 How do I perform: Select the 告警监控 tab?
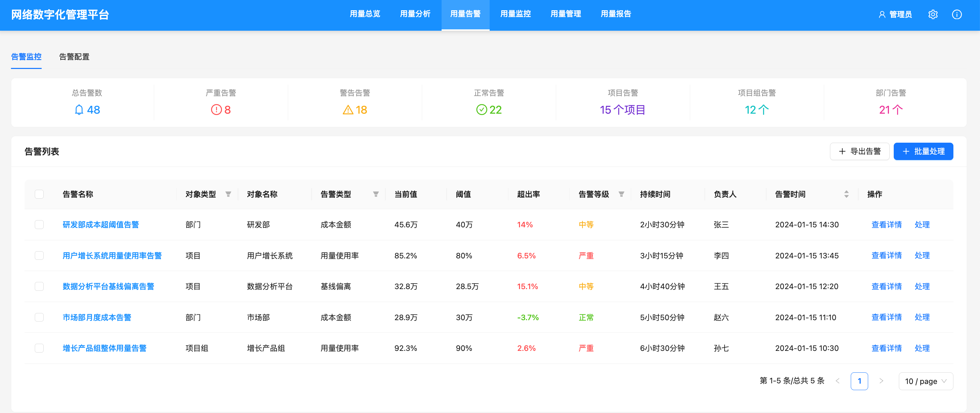click(26, 57)
